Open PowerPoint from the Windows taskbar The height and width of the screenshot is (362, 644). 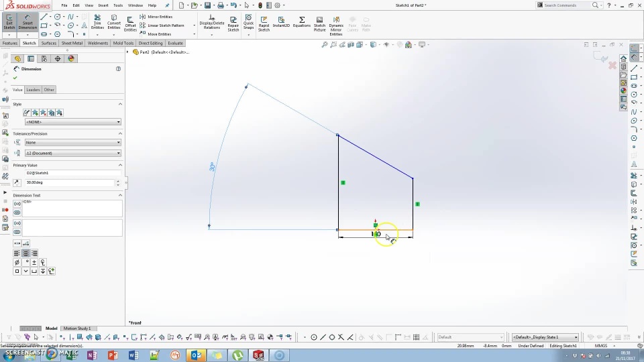point(113,355)
